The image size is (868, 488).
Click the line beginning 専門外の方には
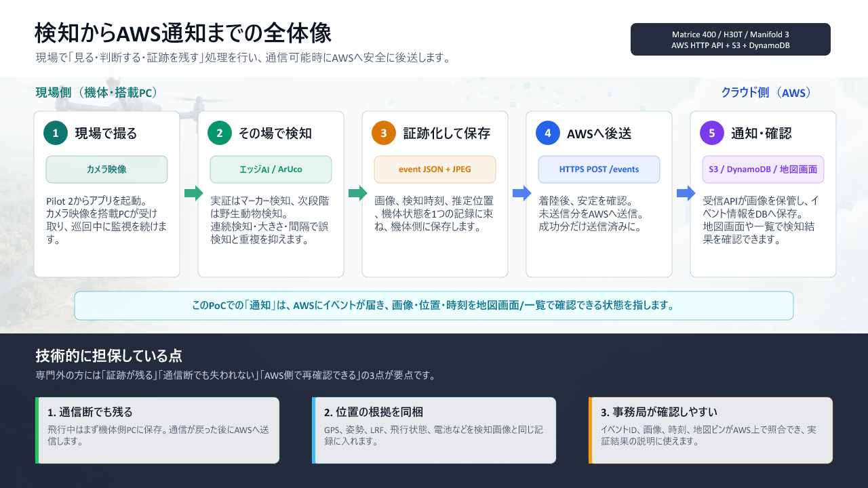(235, 375)
